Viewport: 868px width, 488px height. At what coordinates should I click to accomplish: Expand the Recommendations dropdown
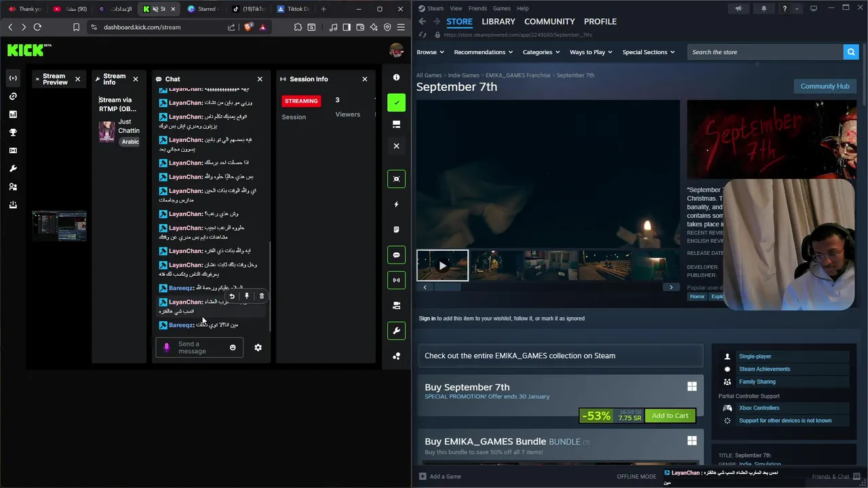point(484,52)
